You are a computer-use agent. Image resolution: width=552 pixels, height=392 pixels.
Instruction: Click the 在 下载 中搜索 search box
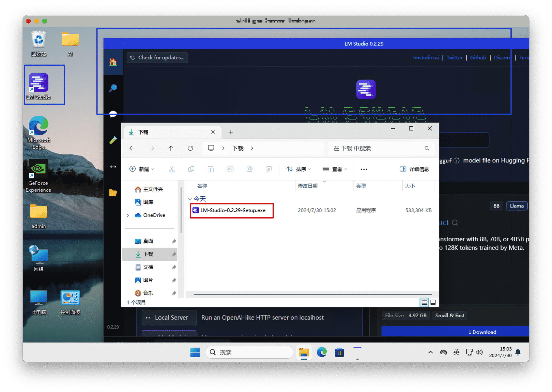381,148
